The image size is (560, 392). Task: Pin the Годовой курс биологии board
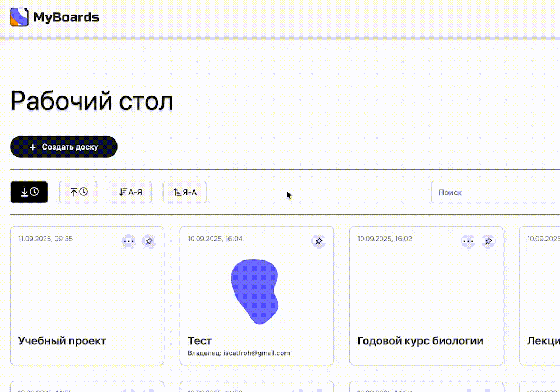click(488, 241)
